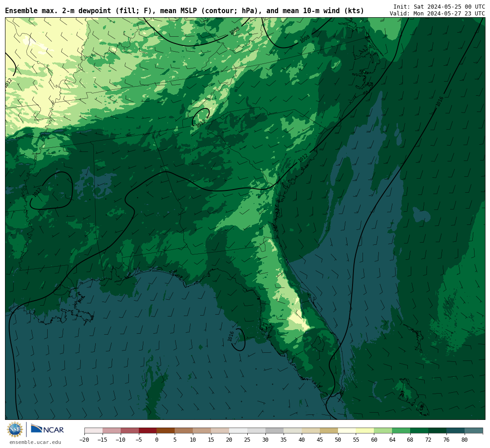
Task: Click the NCAR logo
Action: coord(47,430)
